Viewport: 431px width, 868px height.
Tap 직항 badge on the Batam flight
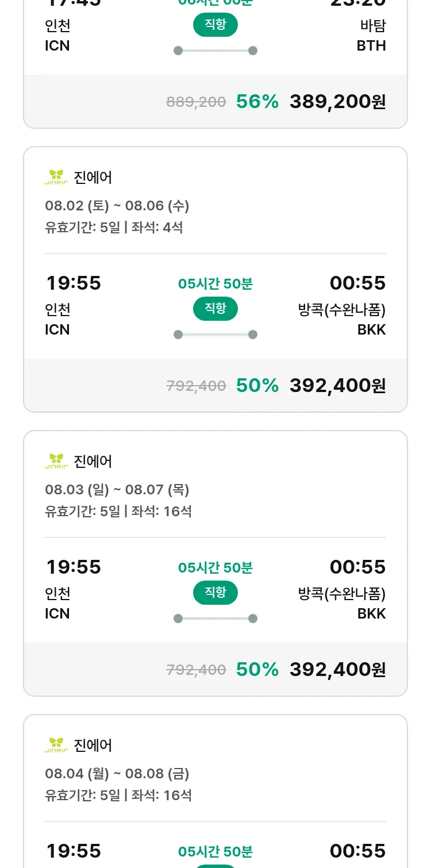click(x=215, y=25)
